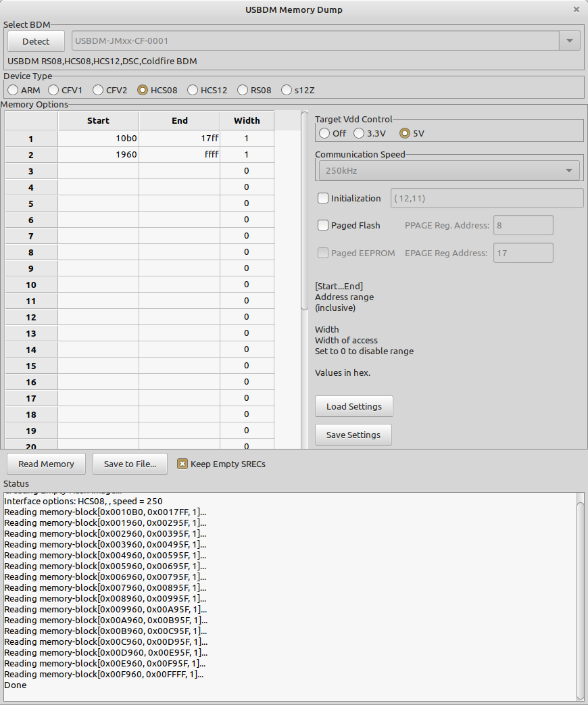Click Read Memory to start dump
This screenshot has width=588, height=705.
pos(46,464)
